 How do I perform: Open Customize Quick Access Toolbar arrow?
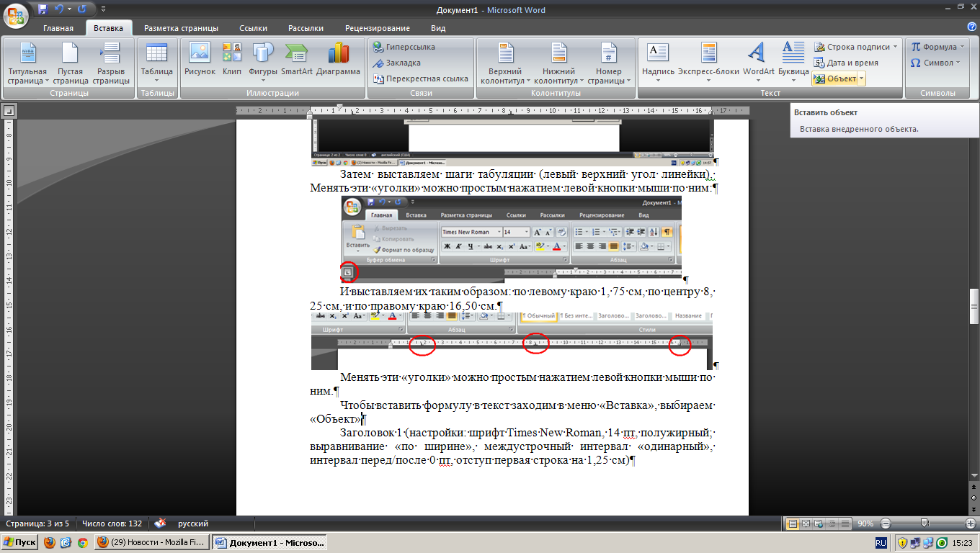[103, 10]
